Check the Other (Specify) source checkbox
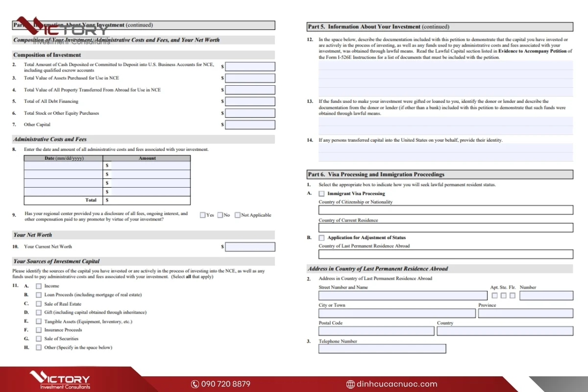 click(39, 347)
